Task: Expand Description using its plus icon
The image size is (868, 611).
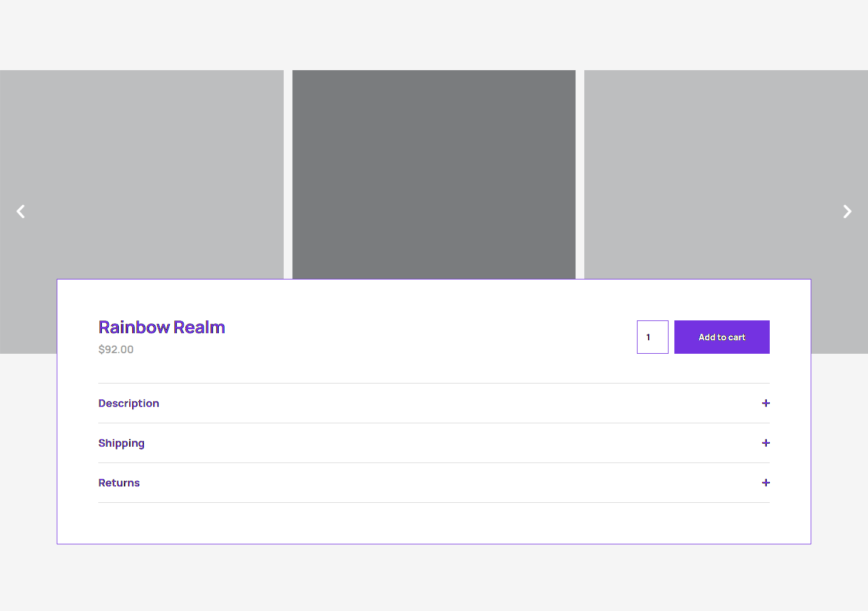Action: pos(766,403)
